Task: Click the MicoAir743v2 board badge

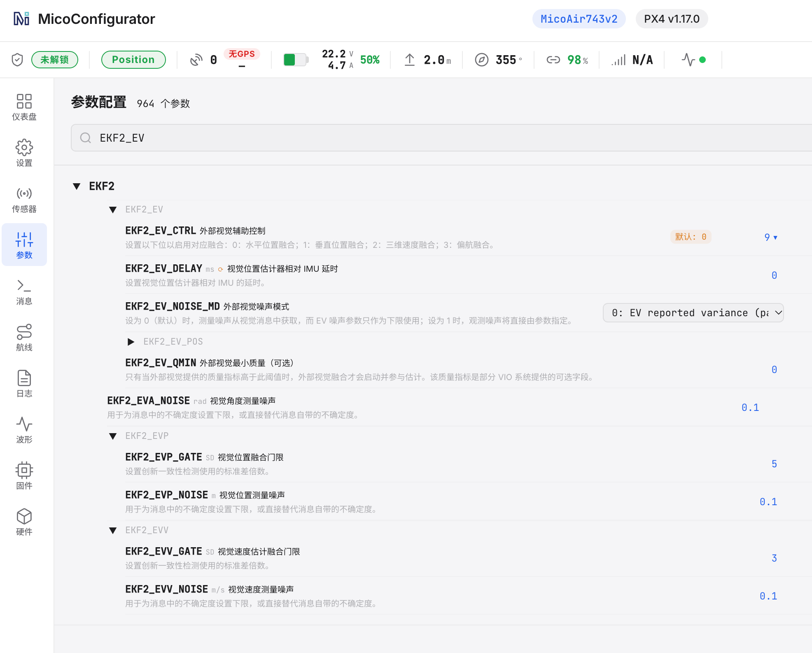Action: 579,19
